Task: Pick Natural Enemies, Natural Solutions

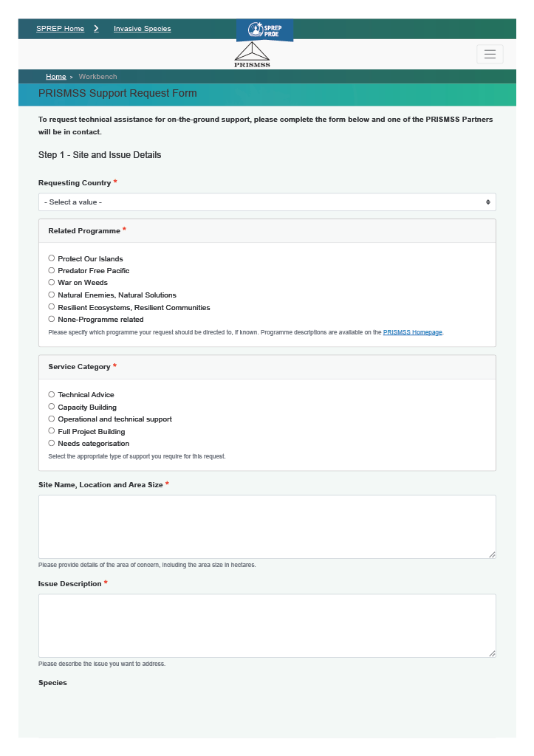Action: point(51,295)
